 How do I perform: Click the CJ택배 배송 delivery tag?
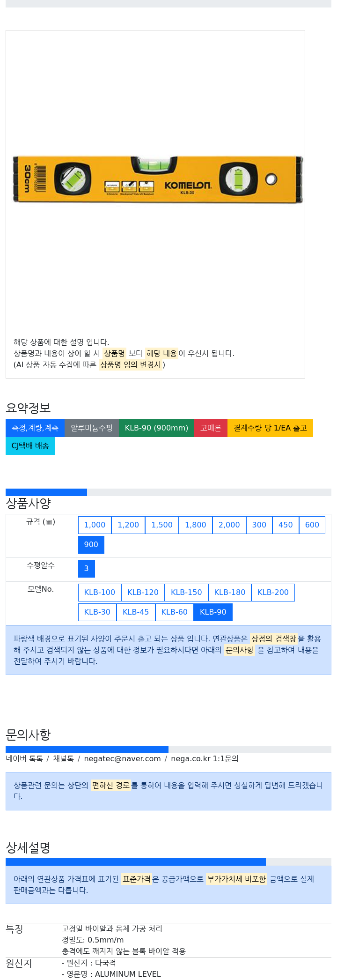click(30, 446)
